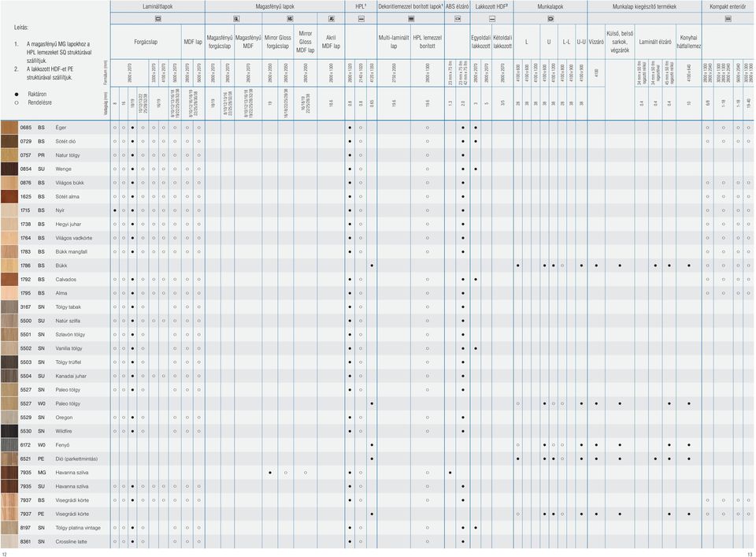Click the Oregon row name
This screenshot has width=756, height=557.
tap(64, 417)
